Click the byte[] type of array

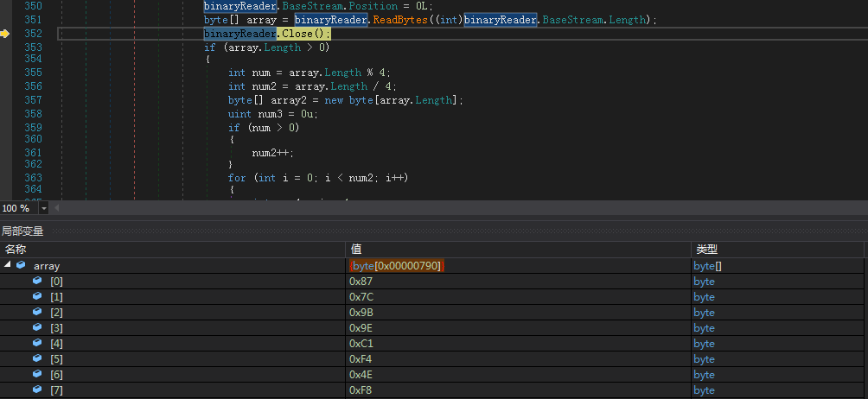pyautogui.click(x=707, y=266)
